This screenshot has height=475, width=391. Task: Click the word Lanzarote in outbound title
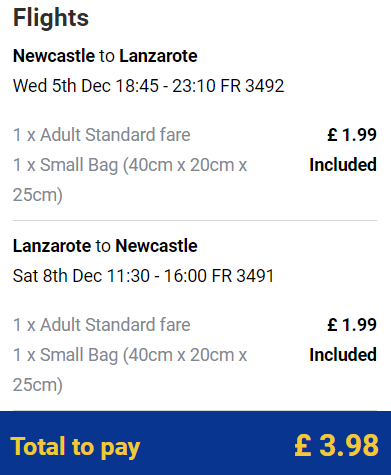158,56
